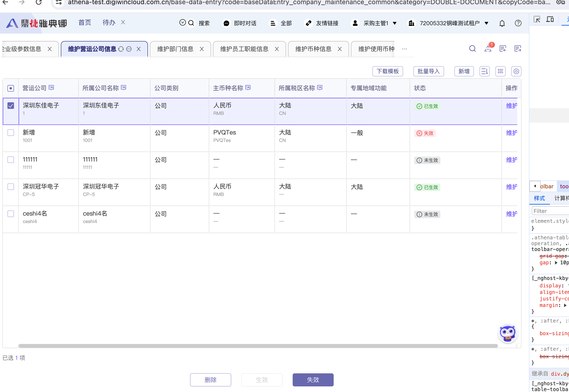Open the owl assistant mascot
This screenshot has width=569, height=392.
click(x=507, y=334)
